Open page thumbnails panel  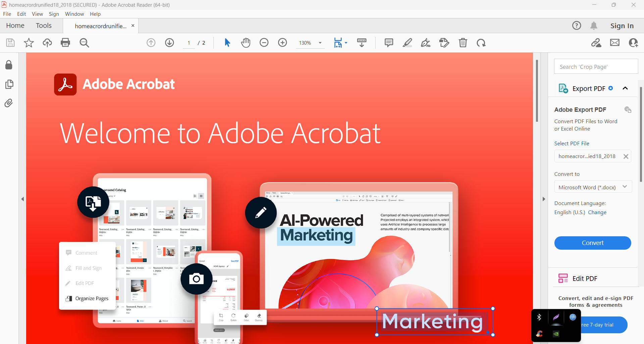click(9, 84)
